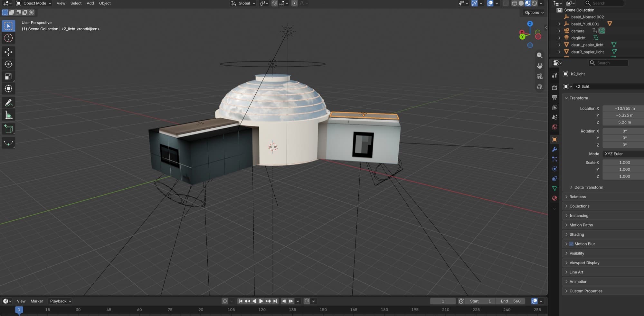Switch orthographic/perspective grid icon

click(540, 87)
